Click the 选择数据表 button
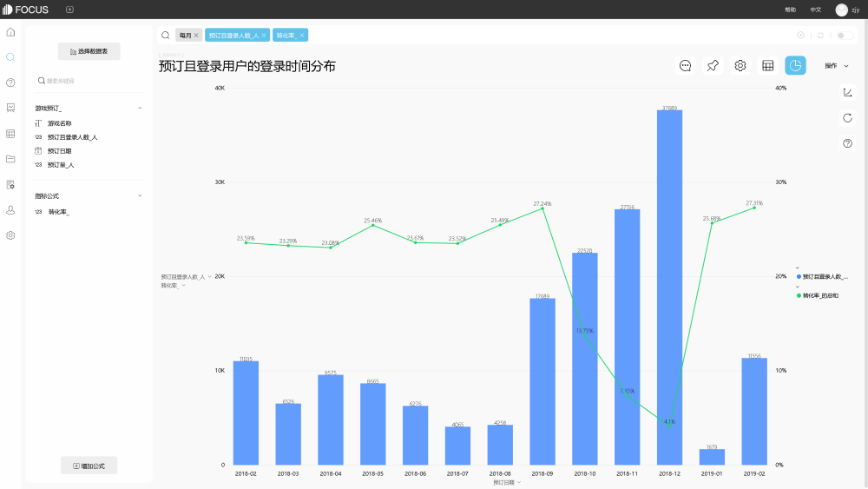The width and height of the screenshot is (868, 489). point(89,51)
